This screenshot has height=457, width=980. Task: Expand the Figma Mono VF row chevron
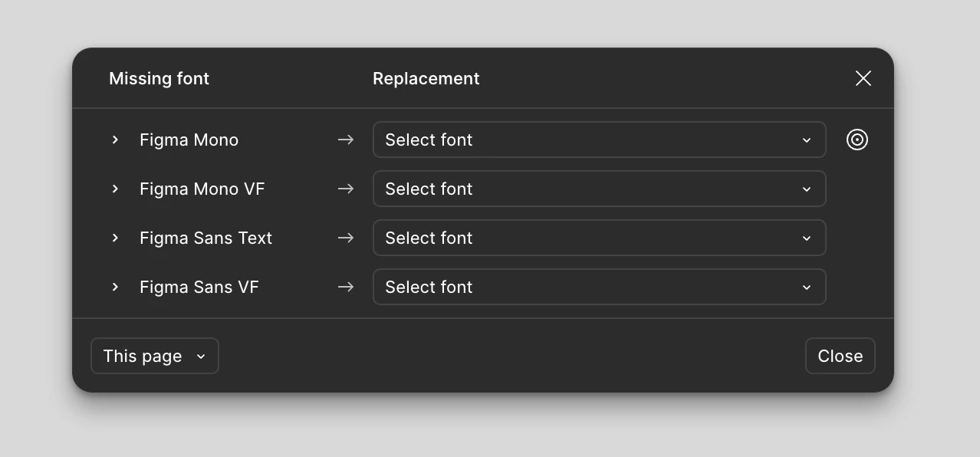click(x=115, y=189)
